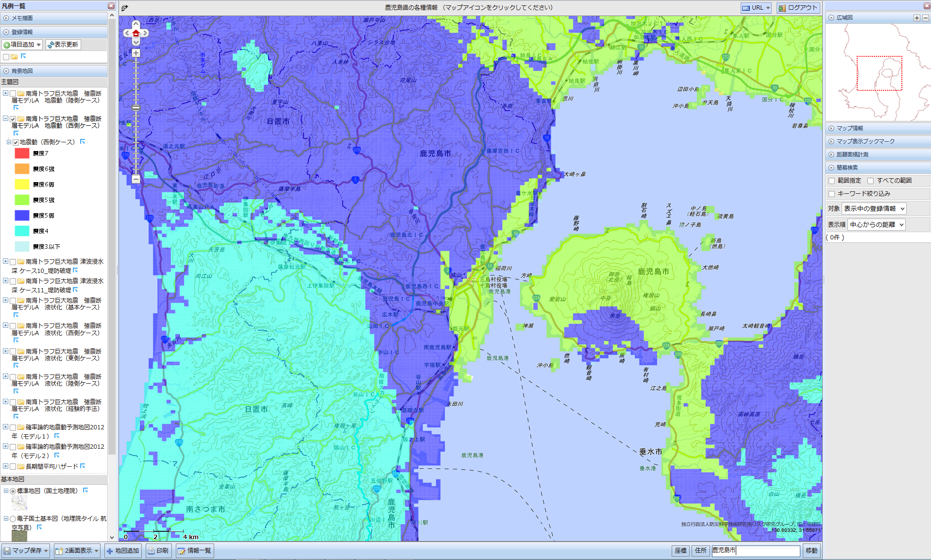Uncheck the 地震動（西側ケース） sublayer checkbox
Image resolution: width=931 pixels, height=560 pixels.
click(x=16, y=142)
